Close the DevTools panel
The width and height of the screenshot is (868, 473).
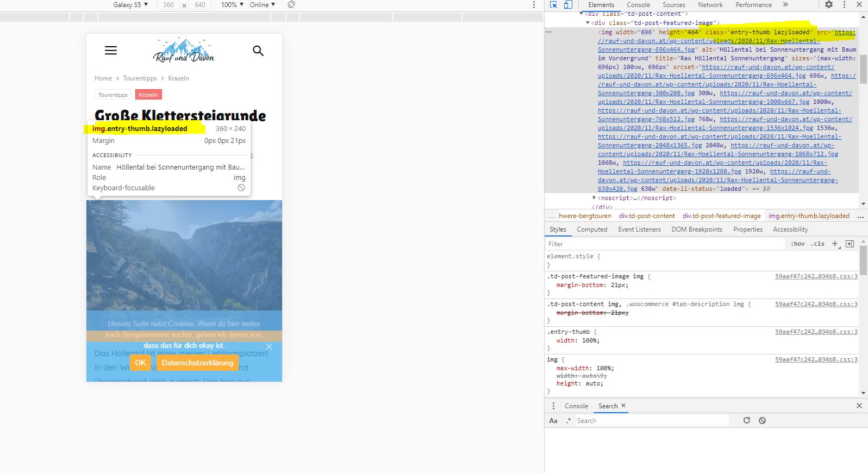859,4
